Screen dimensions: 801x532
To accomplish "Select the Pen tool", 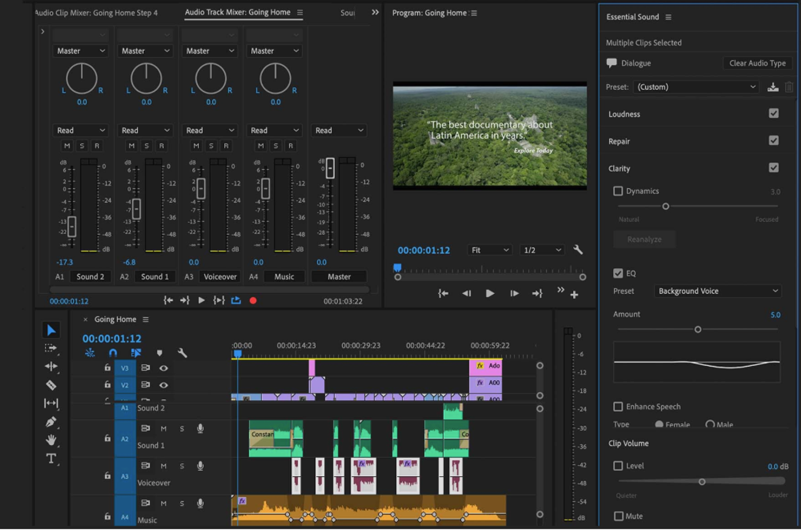I will click(x=51, y=422).
